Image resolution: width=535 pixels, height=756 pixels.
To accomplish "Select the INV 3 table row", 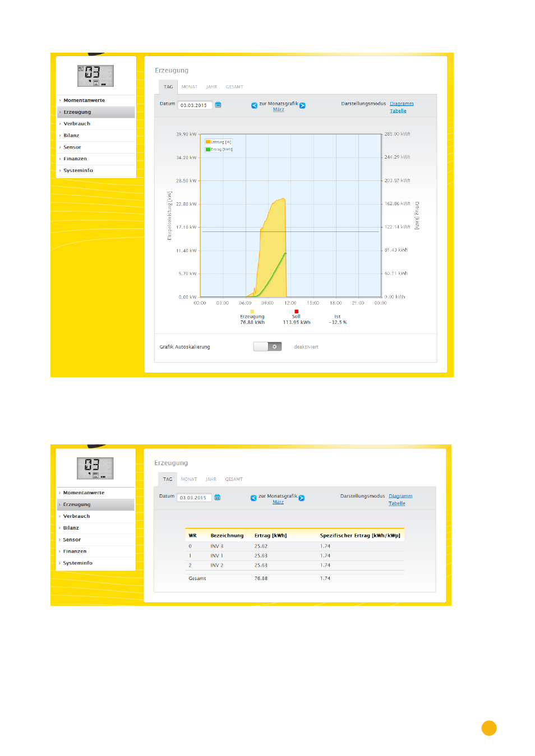I will pyautogui.click(x=295, y=546).
